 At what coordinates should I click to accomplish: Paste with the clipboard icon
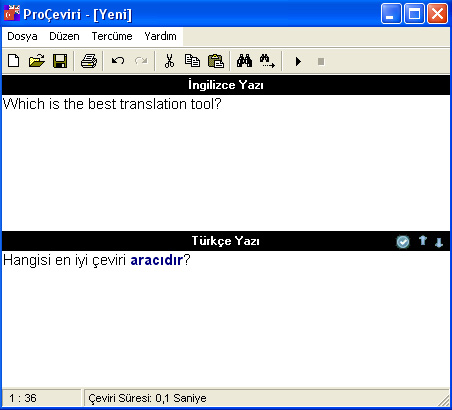216,61
